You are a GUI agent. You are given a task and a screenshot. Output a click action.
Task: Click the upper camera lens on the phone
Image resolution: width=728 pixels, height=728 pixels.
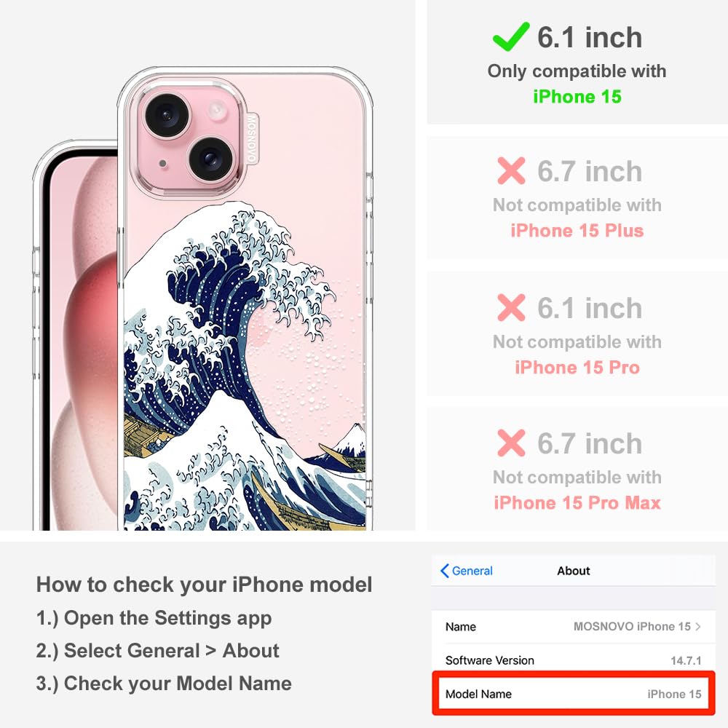[x=167, y=115]
